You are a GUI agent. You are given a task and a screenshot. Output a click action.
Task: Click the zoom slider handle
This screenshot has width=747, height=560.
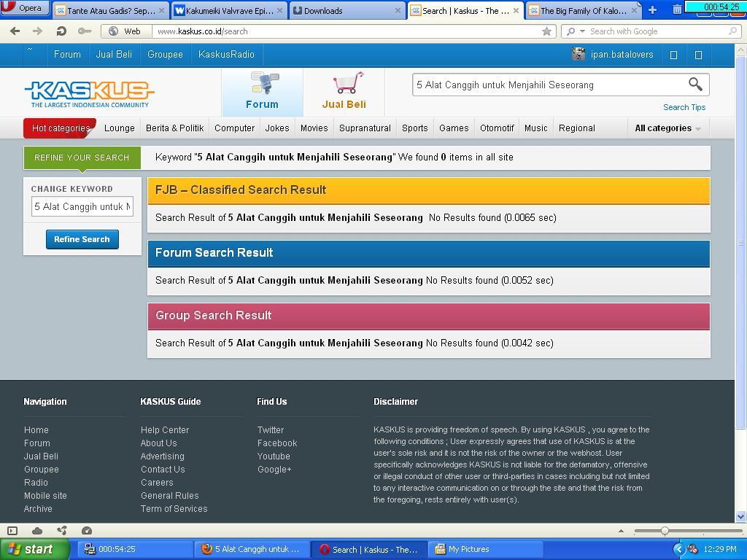[665, 531]
